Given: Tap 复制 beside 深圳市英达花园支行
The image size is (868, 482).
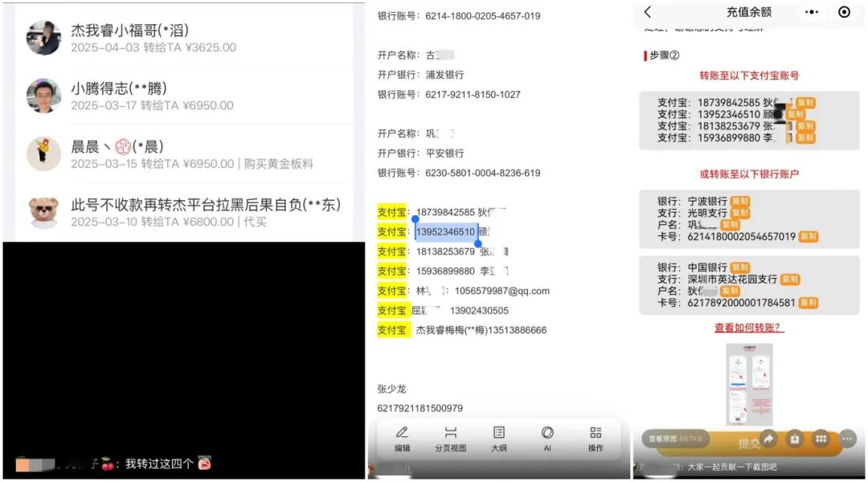Looking at the screenshot, I should pyautogui.click(x=790, y=279).
